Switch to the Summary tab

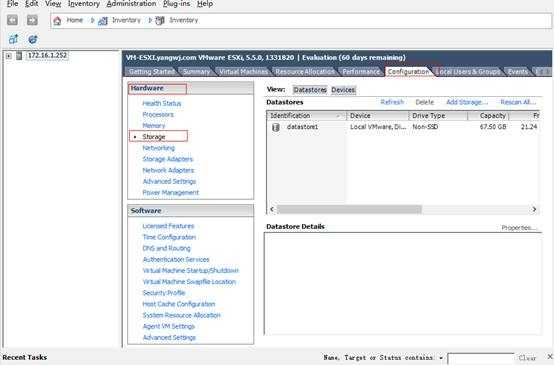[x=196, y=72]
